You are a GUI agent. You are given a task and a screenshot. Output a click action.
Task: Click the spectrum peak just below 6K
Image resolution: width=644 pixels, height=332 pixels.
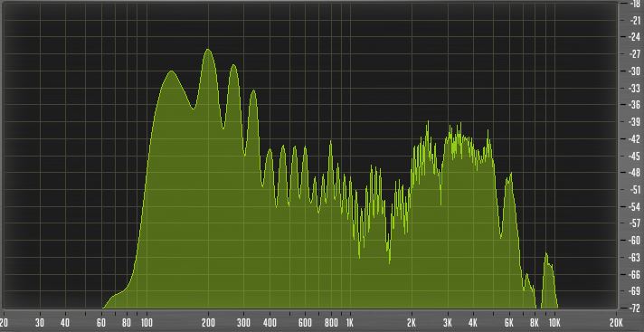[x=511, y=175]
